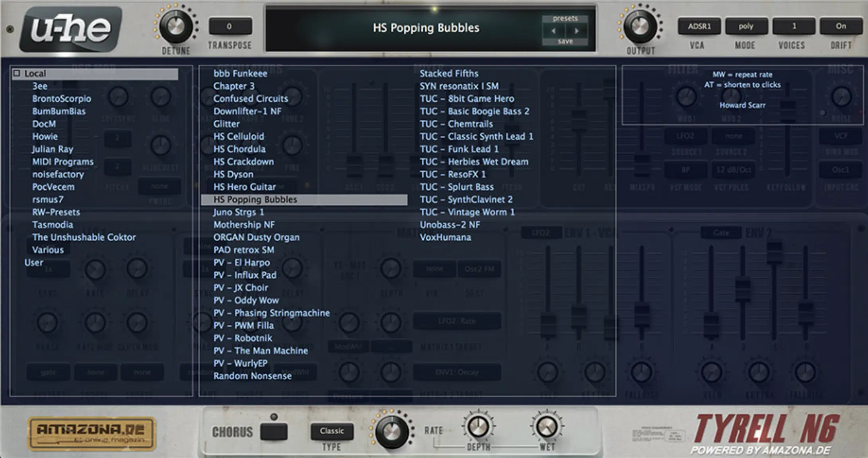Toggle the CHORUS on/off button

[x=274, y=431]
